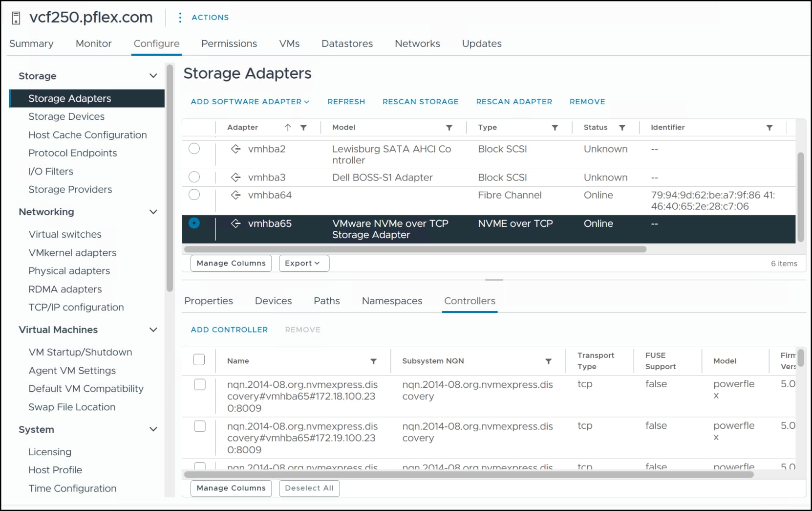This screenshot has height=511, width=812.
Task: Click the adapters table horizontal scrollbar
Action: (415, 249)
